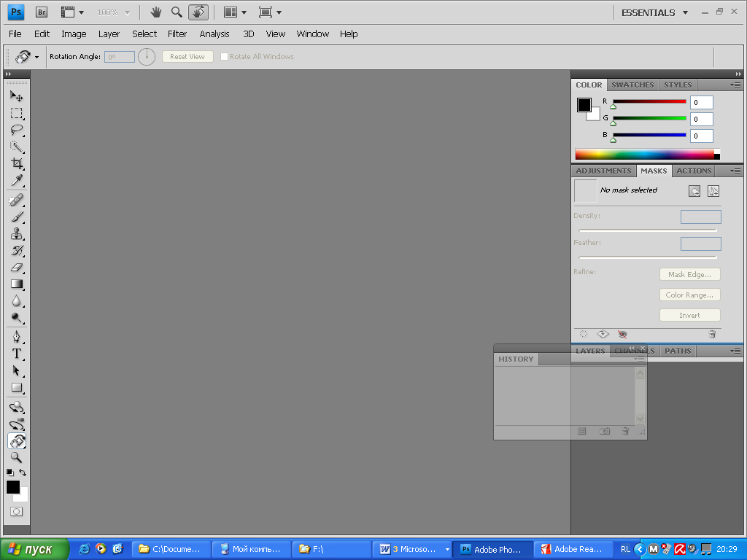Click the color spectrum ramp

[647, 155]
